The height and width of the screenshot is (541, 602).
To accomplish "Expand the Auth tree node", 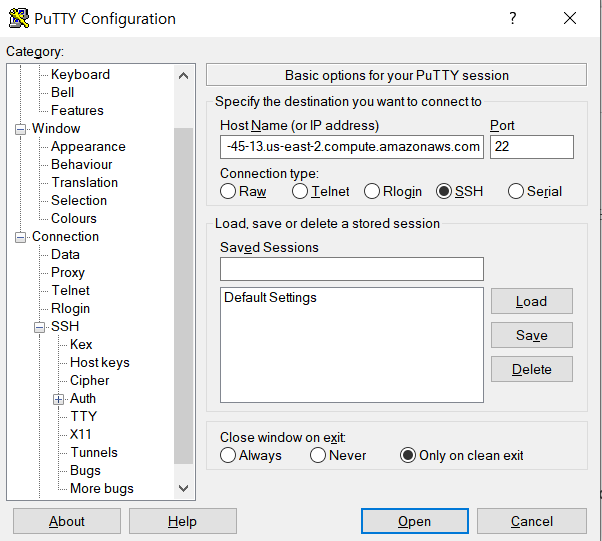I will pyautogui.click(x=58, y=400).
